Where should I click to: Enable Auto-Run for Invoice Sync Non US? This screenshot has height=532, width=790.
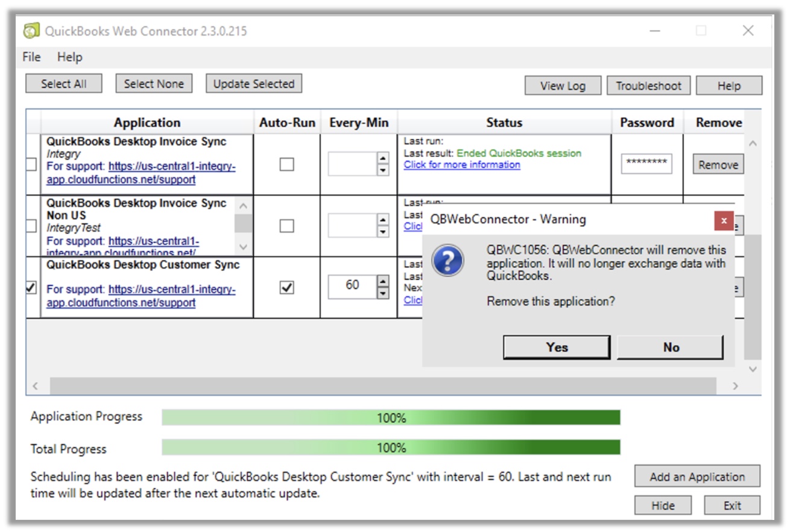tap(287, 226)
